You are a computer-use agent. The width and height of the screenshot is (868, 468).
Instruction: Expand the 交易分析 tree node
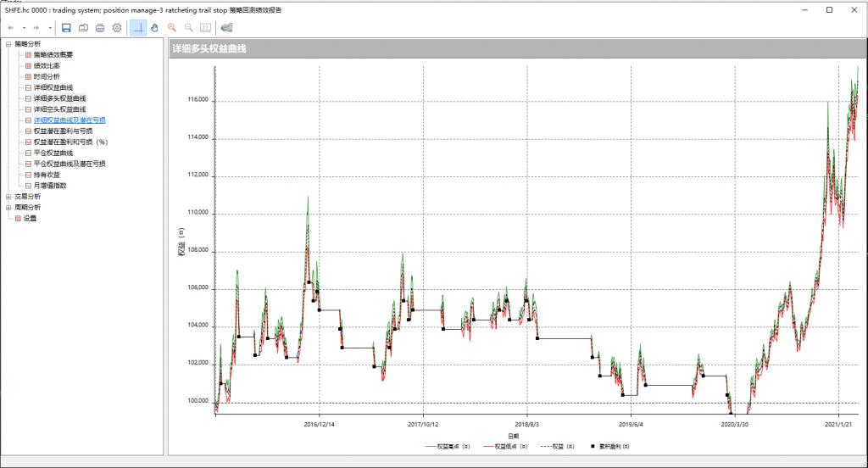pyautogui.click(x=8, y=197)
